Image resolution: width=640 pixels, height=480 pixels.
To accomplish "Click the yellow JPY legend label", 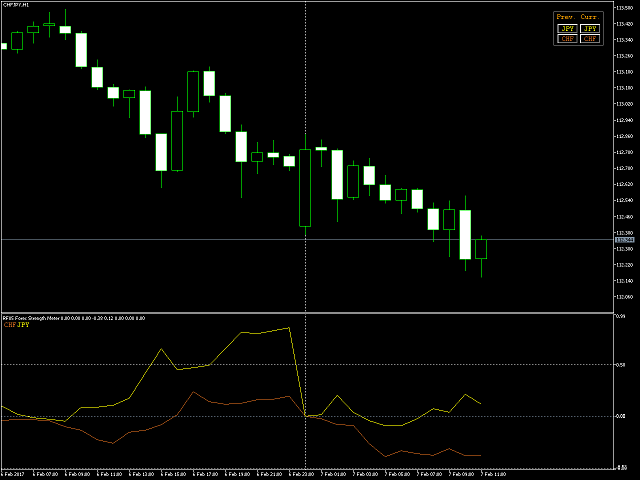I will [24, 325].
